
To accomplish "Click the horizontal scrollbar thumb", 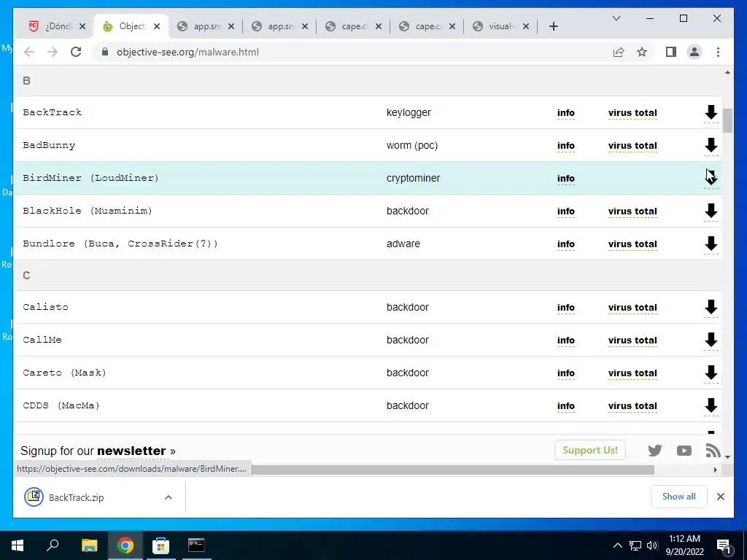I will pos(452,470).
